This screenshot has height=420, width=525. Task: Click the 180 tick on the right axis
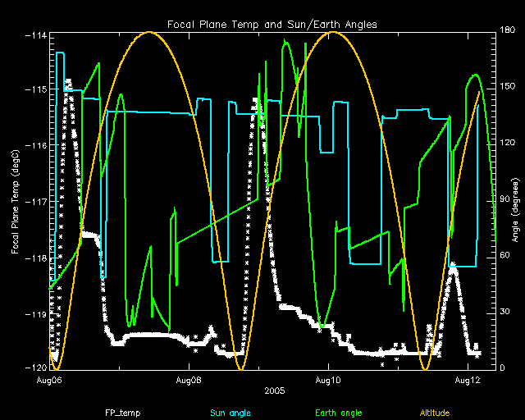pos(509,30)
